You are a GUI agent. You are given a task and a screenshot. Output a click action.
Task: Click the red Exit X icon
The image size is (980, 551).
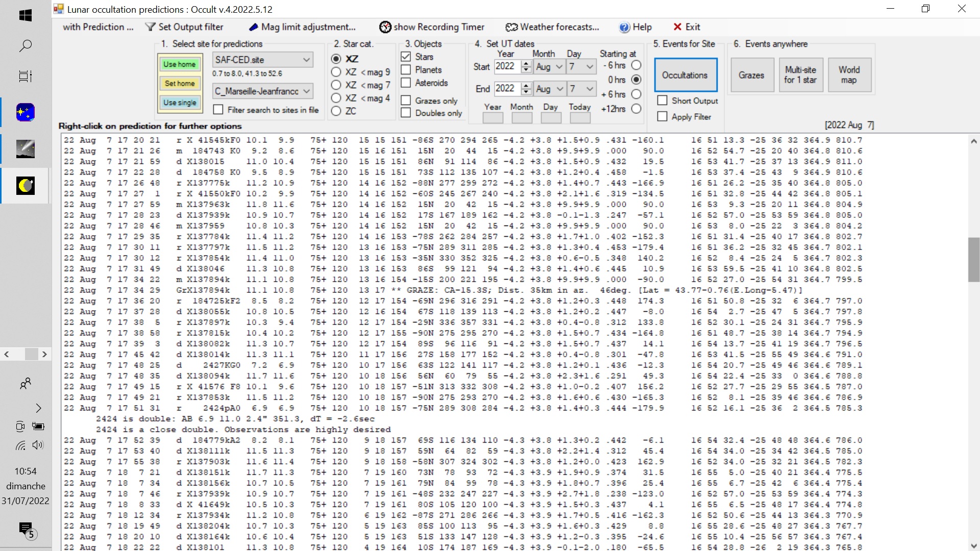point(677,27)
